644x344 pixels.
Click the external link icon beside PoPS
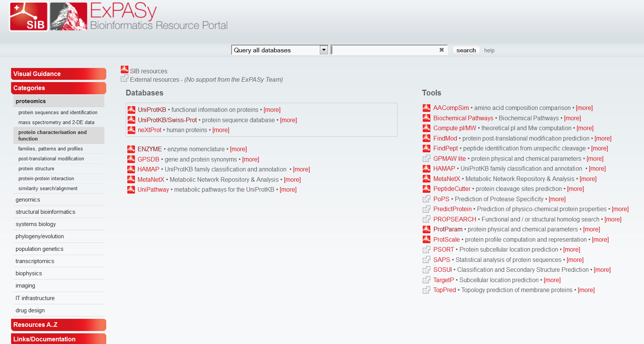click(x=427, y=199)
